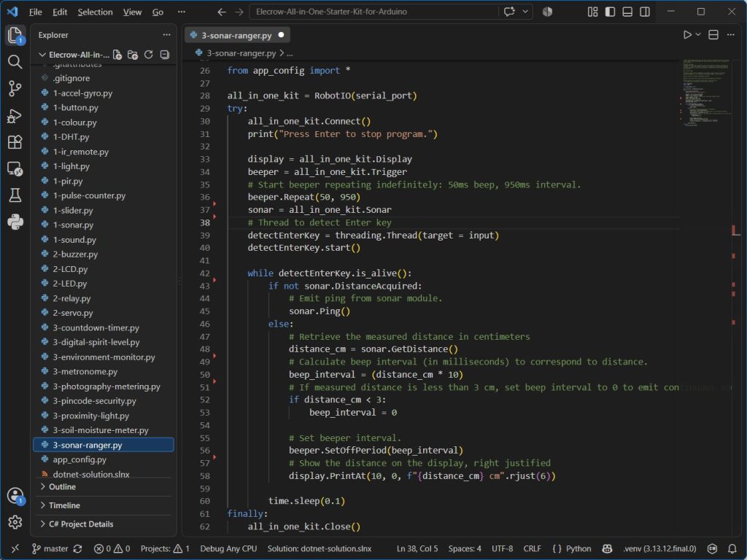Split the editor to the right
The image size is (747, 560).
pyautogui.click(x=713, y=35)
